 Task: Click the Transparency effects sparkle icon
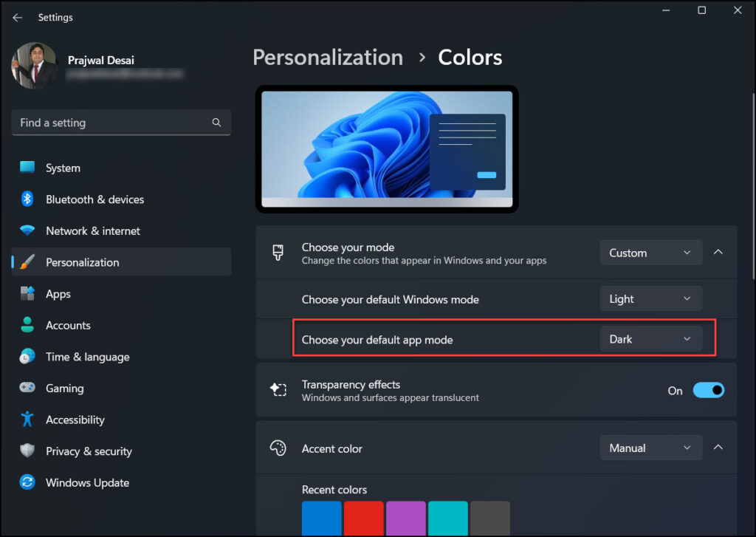[x=278, y=389]
